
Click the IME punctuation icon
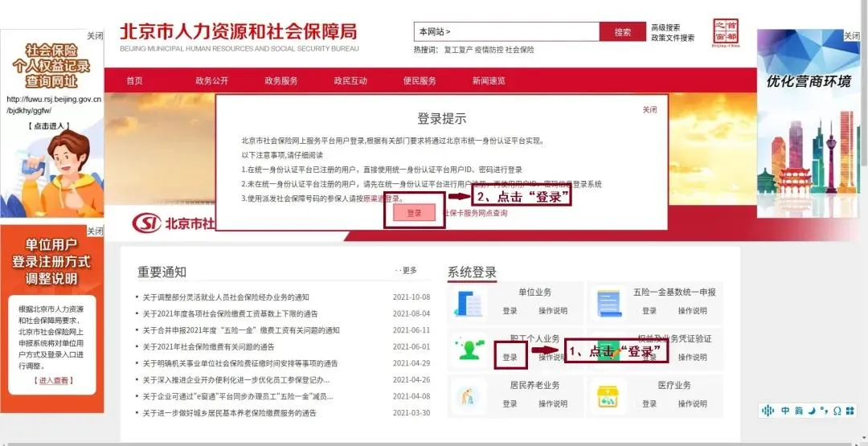pos(824,411)
